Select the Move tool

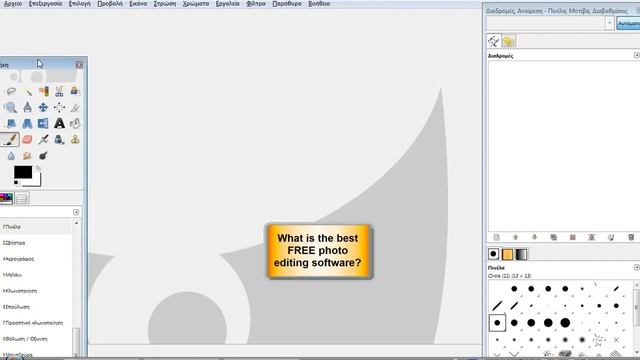coord(43,107)
